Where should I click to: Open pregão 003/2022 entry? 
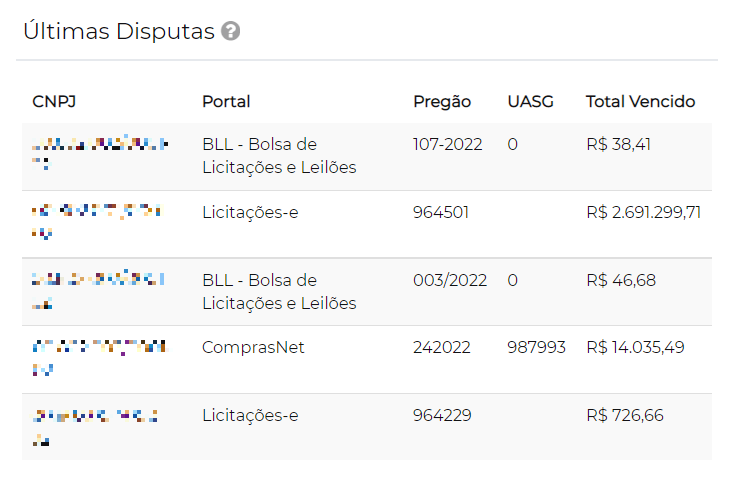[x=450, y=280]
